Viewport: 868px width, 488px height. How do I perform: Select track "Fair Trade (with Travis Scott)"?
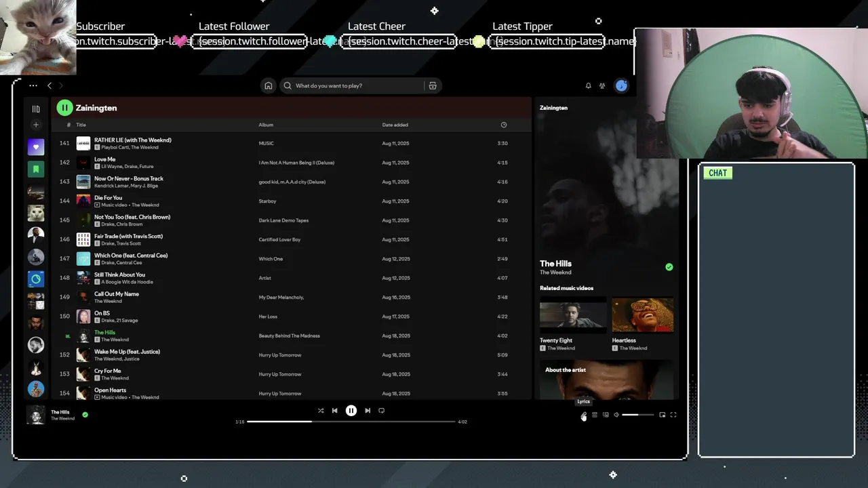(x=128, y=236)
